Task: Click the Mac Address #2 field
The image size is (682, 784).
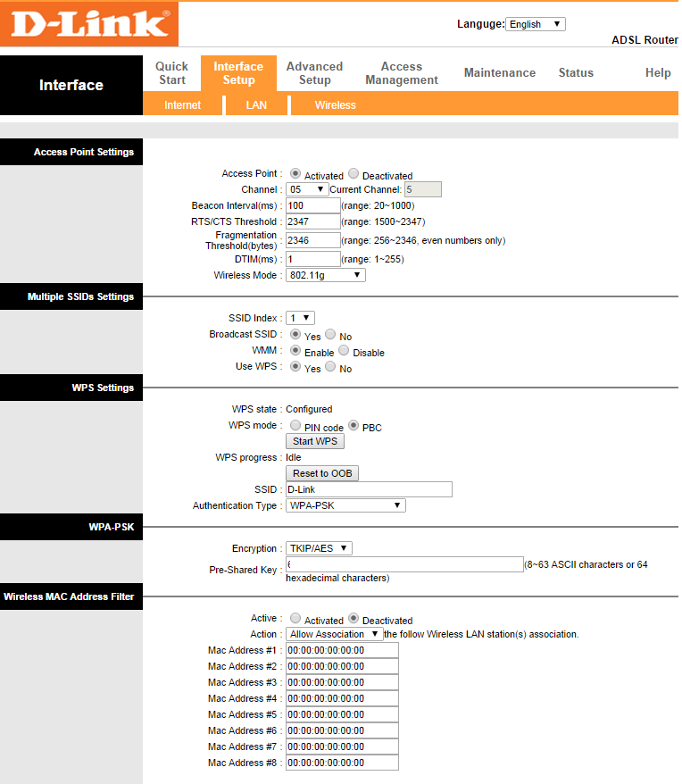Action: (342, 666)
